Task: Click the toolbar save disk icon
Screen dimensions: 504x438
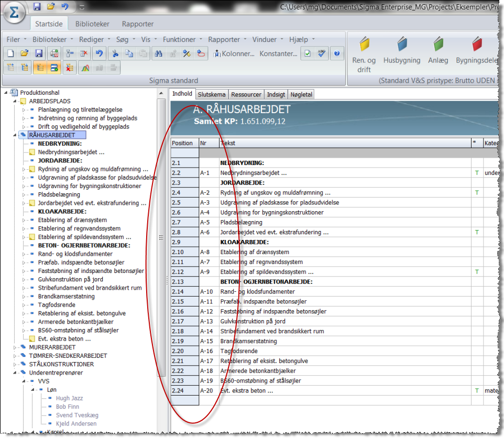Action: click(x=39, y=53)
